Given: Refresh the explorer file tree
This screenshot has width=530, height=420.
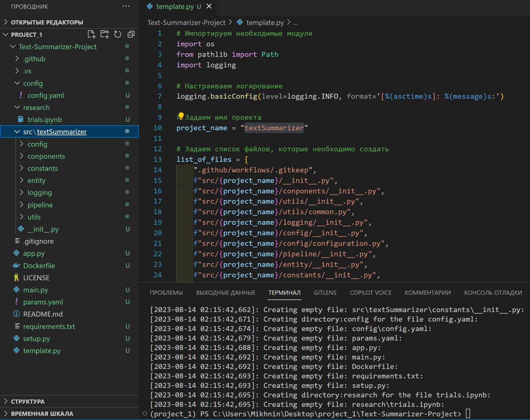Looking at the screenshot, I should click(118, 34).
